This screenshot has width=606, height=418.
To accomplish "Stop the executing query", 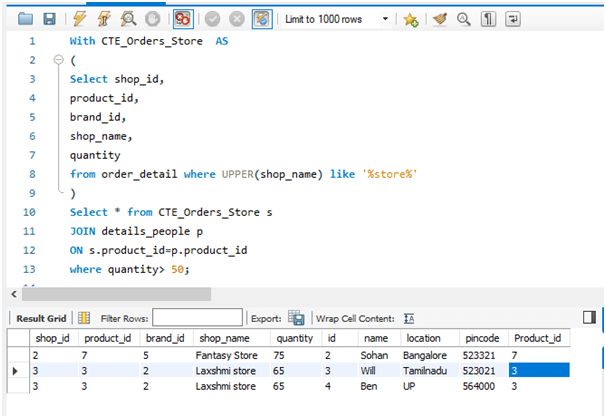I will (x=151, y=19).
